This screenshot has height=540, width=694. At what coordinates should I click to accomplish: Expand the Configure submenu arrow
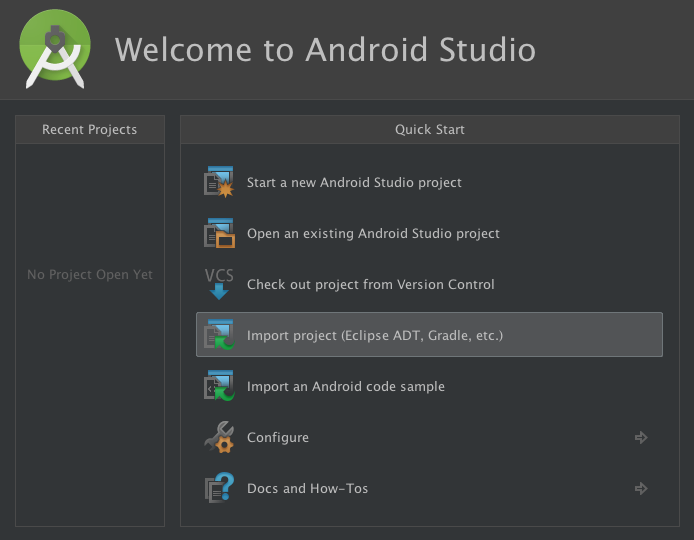coord(641,437)
